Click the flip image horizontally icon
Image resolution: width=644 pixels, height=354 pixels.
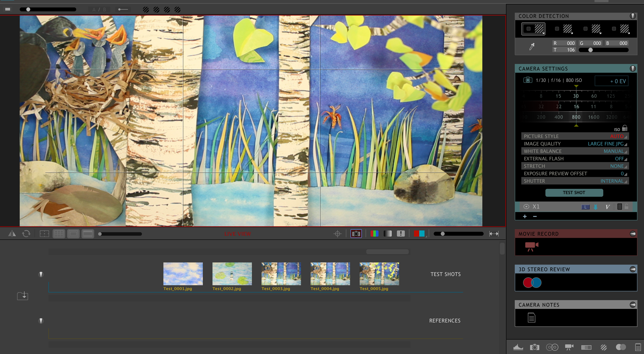click(x=12, y=234)
